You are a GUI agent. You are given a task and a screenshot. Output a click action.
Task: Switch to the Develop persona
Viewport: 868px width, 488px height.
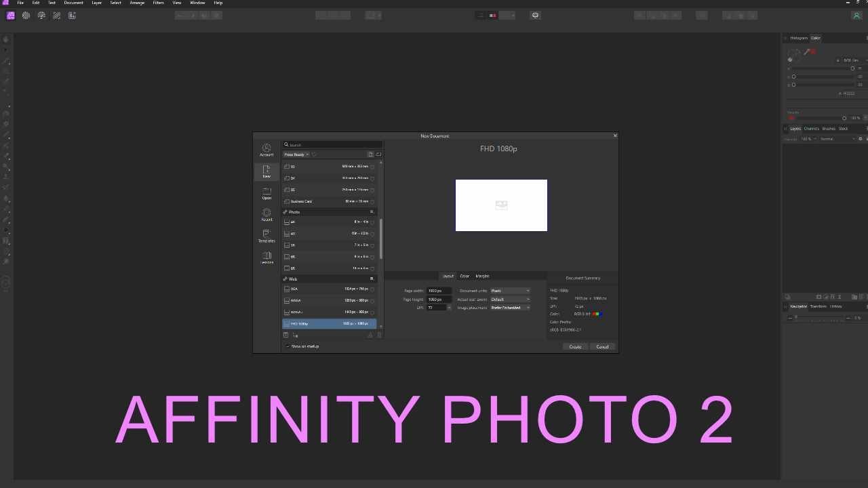41,16
